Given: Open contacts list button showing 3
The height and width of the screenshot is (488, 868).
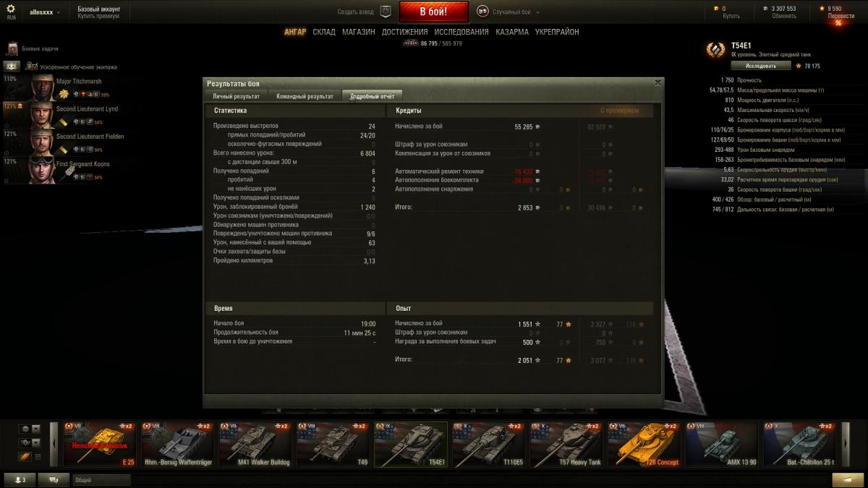Looking at the screenshot, I should point(20,479).
